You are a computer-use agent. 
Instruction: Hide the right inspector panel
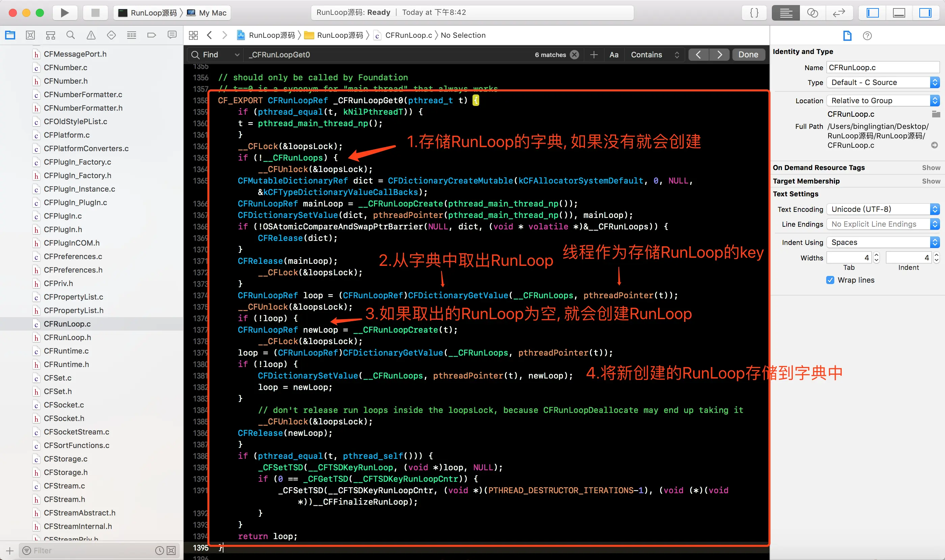[x=925, y=13]
